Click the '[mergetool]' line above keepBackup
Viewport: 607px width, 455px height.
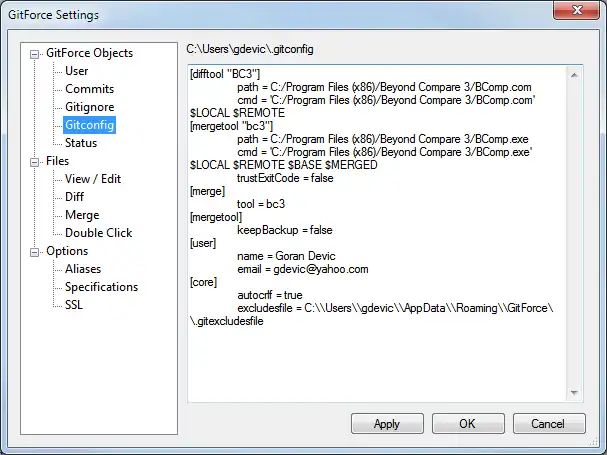216,217
